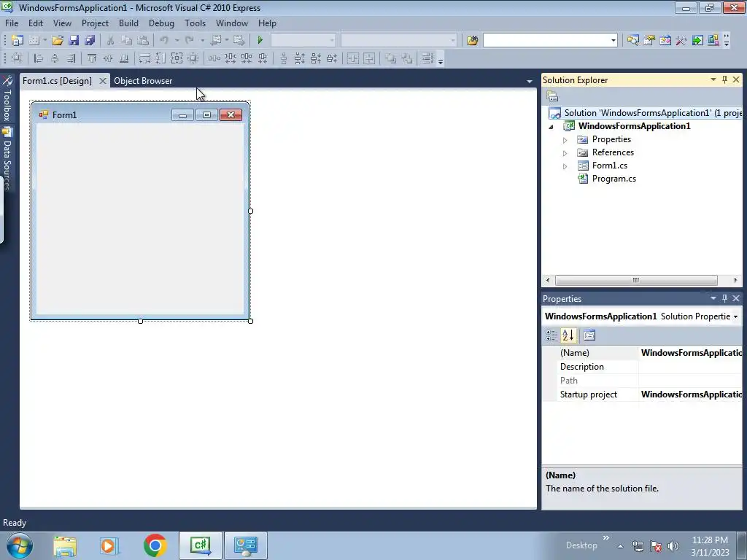
Task: Click the Start Debugging green arrow
Action: coord(260,41)
